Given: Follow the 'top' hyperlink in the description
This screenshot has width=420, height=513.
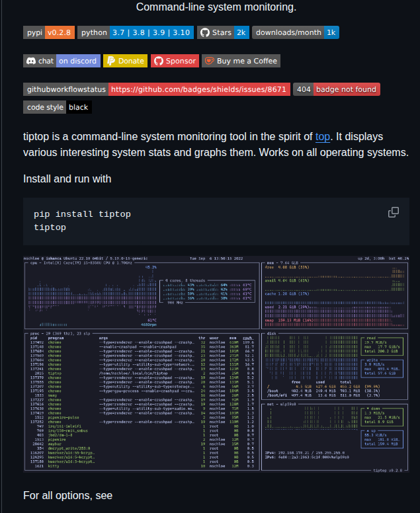Looking at the screenshot, I should pos(323,136).
